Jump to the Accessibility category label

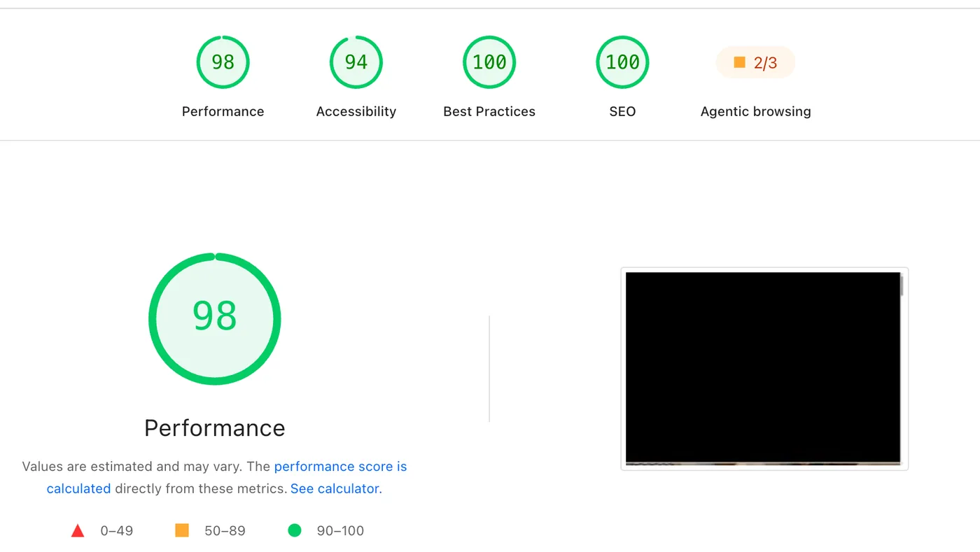[356, 111]
